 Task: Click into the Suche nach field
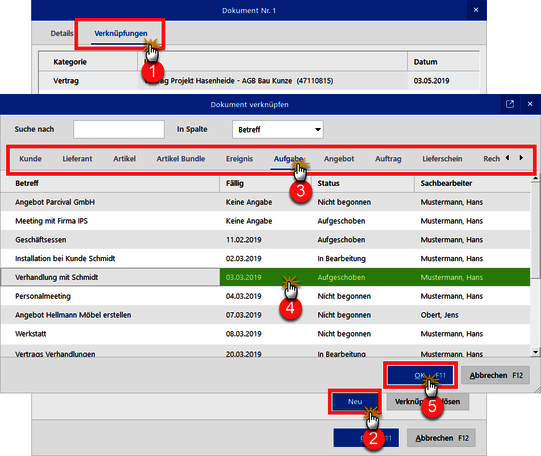point(119,129)
